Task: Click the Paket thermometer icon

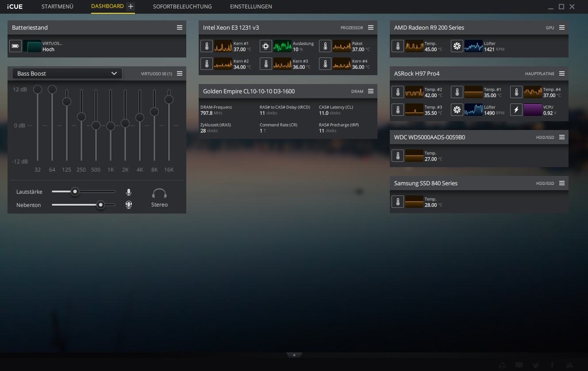Action: coord(325,46)
